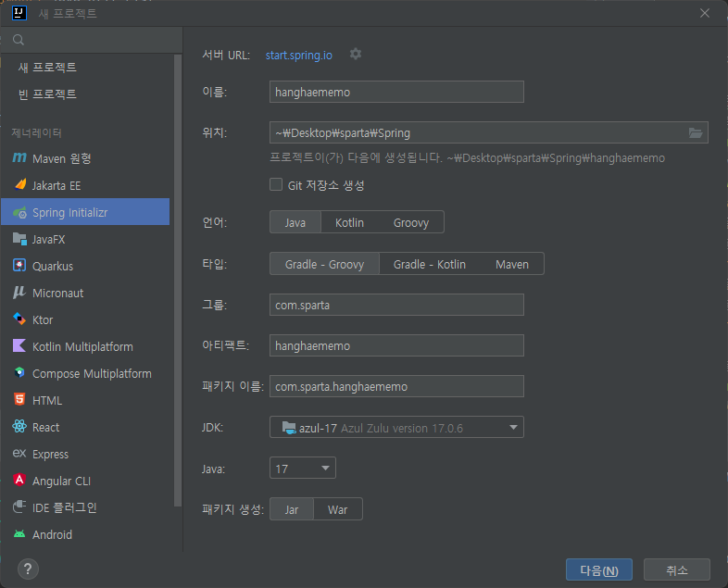Screen dimensions: 728x588
Task: Click the generator list vertical scrollbar
Action: [x=177, y=281]
